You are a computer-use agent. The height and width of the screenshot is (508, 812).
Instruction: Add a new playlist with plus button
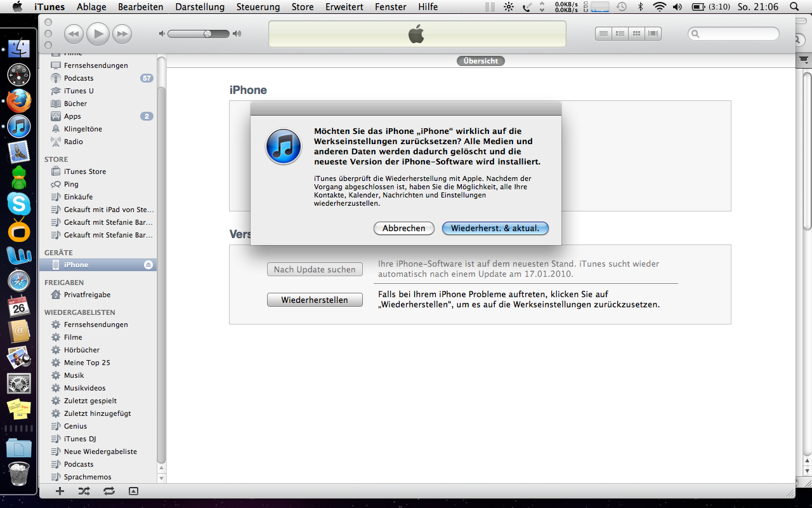(x=60, y=491)
